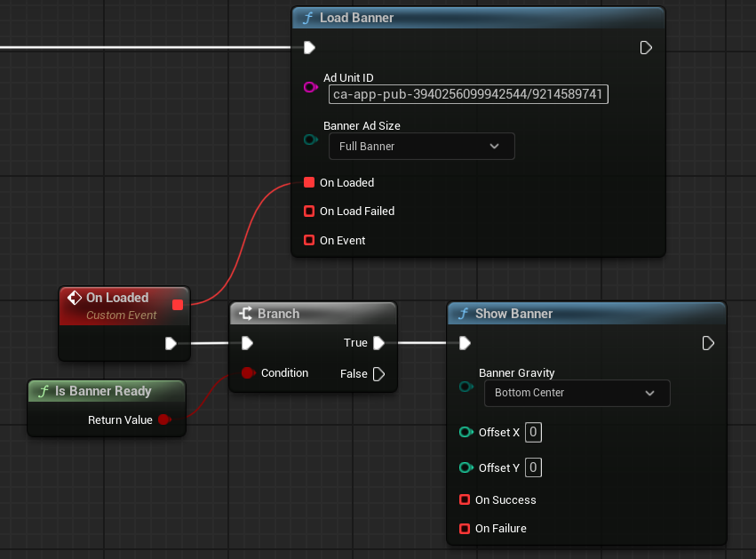The image size is (756, 559).
Task: Click the On Success delegate pin
Action: tap(465, 500)
